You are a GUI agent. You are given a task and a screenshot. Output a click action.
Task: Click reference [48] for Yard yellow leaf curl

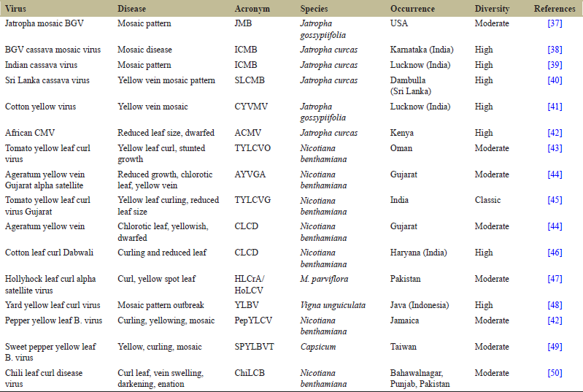click(555, 305)
